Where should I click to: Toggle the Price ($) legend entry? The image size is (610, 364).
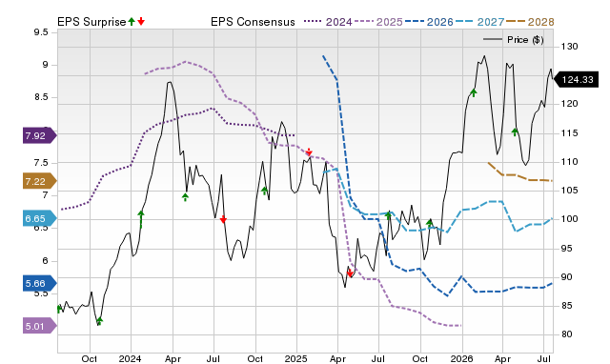513,40
